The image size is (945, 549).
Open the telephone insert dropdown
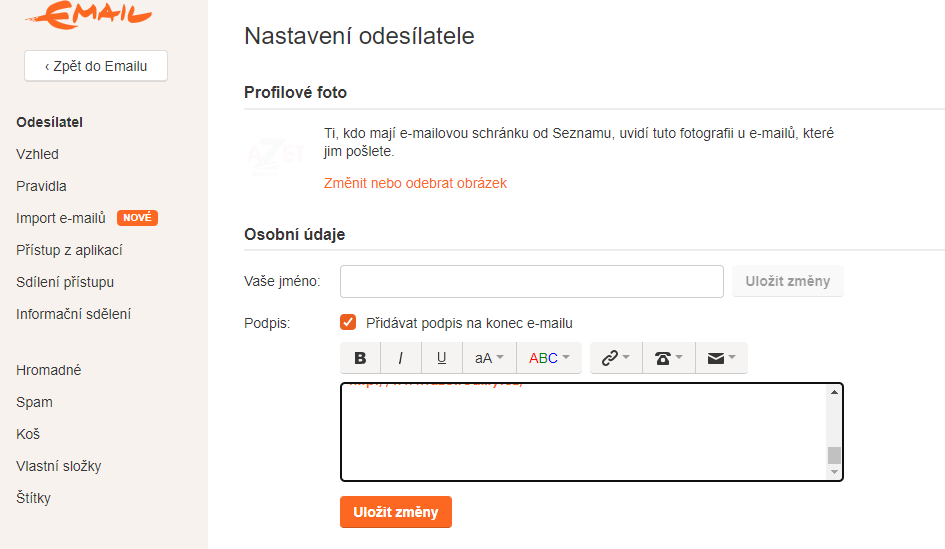tap(668, 358)
